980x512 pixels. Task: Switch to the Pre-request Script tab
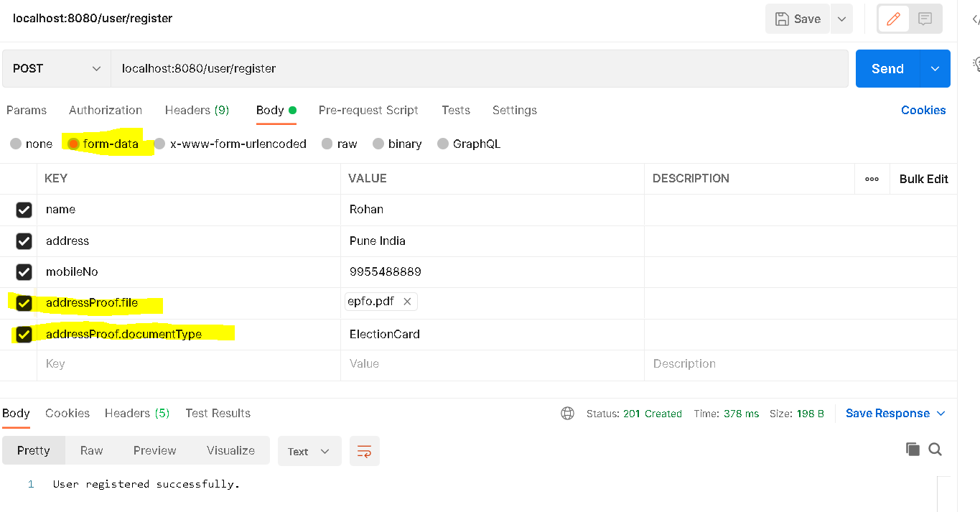click(368, 110)
